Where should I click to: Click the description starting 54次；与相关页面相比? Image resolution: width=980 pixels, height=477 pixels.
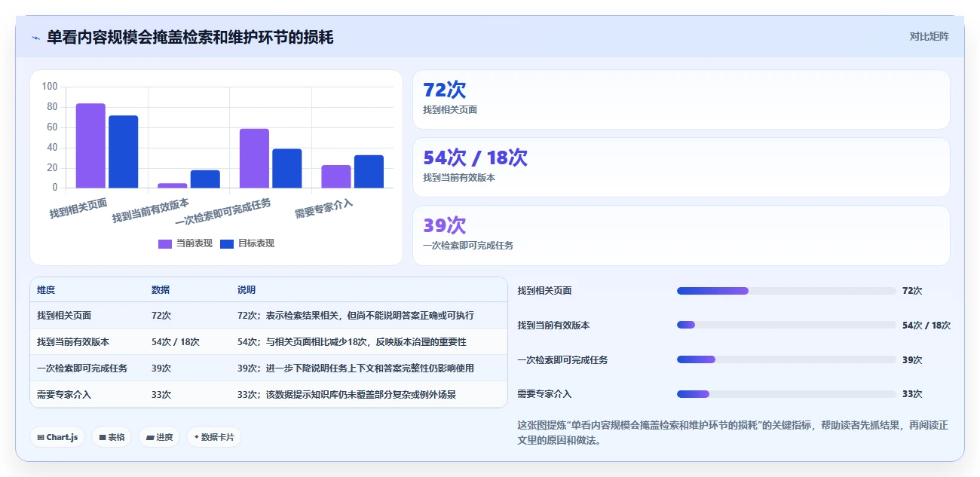352,342
